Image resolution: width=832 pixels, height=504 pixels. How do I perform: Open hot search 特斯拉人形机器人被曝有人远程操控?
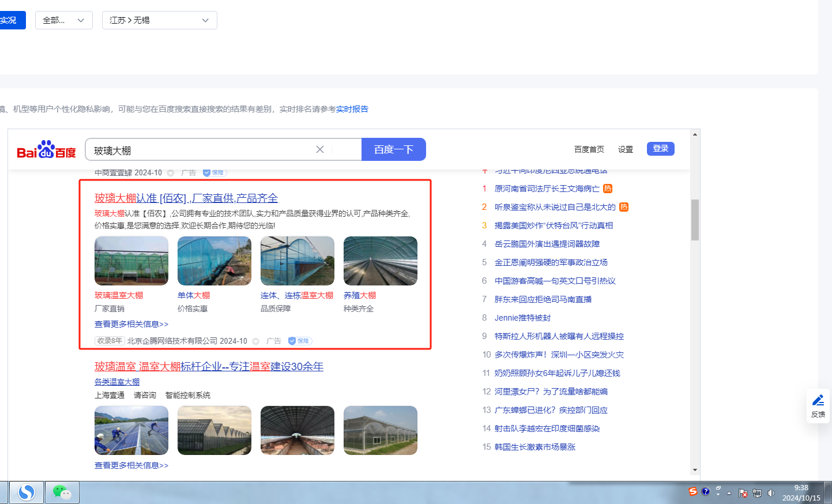(559, 336)
